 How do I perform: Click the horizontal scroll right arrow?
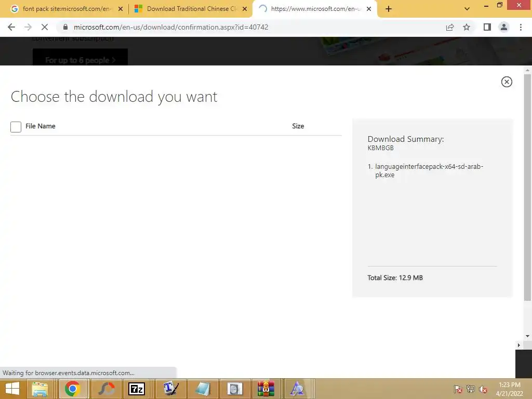[519, 345]
